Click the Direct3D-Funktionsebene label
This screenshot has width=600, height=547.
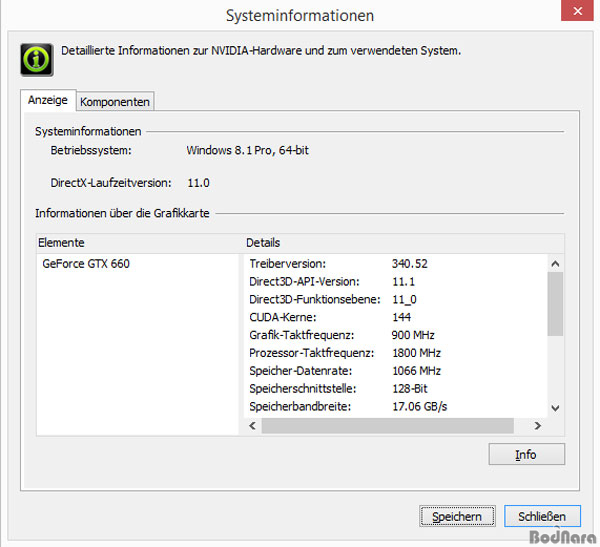click(315, 299)
